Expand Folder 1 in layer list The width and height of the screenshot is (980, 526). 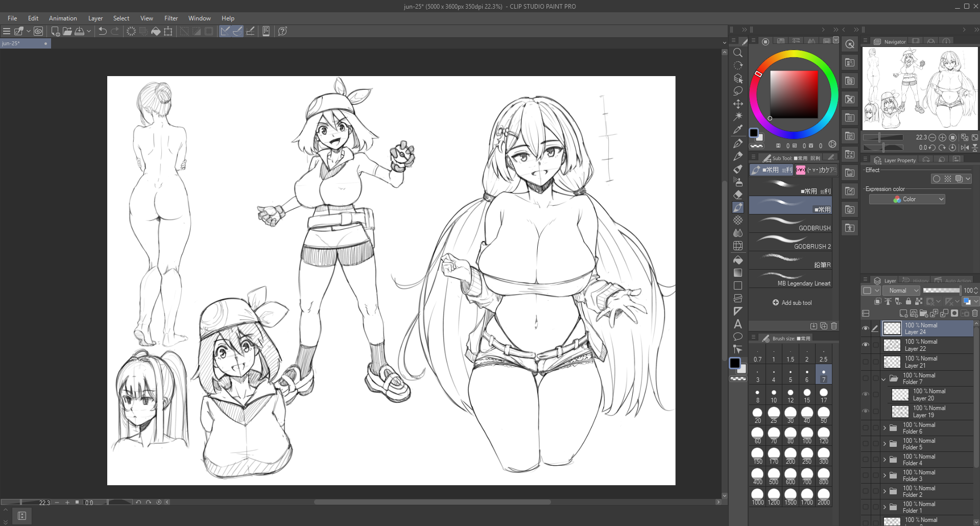tap(885, 507)
